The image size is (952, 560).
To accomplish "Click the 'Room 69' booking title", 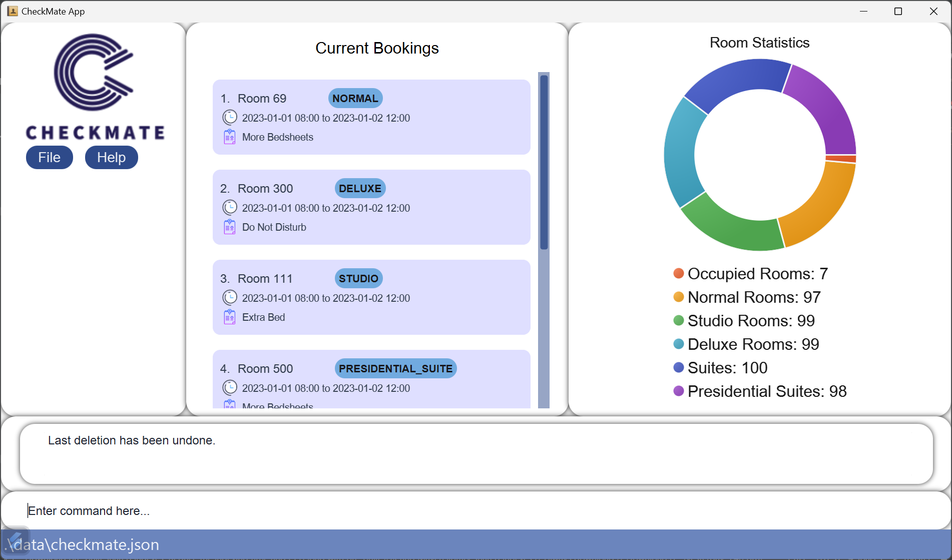I will coord(262,99).
